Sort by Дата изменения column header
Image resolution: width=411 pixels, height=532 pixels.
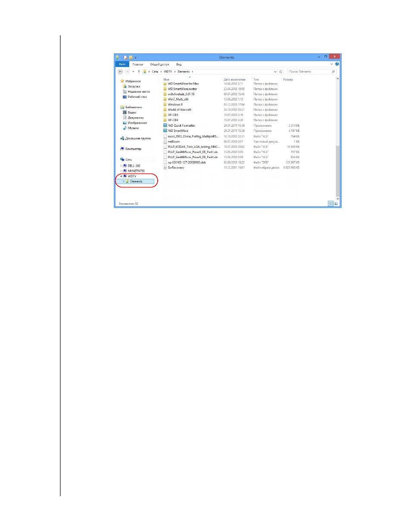[234, 79]
